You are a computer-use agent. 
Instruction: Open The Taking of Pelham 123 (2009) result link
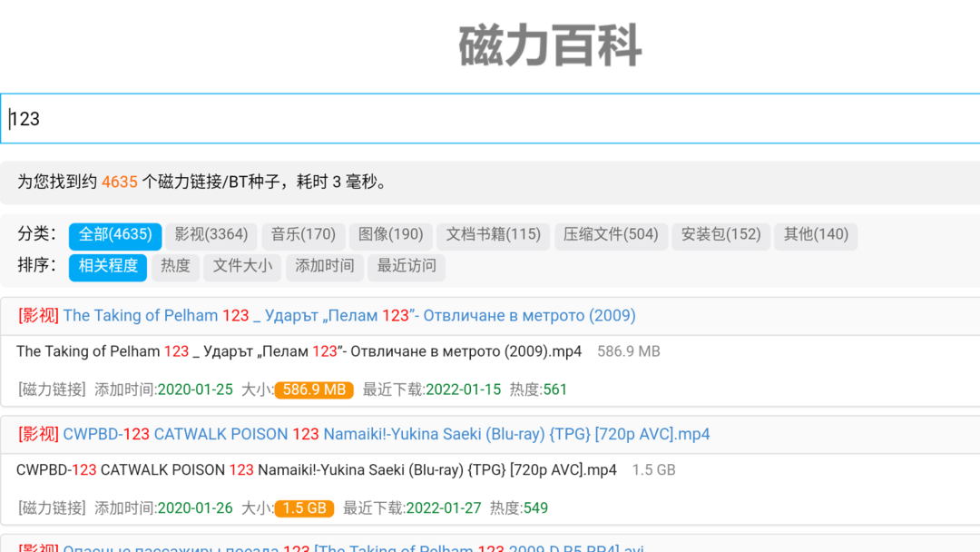pyautogui.click(x=349, y=316)
